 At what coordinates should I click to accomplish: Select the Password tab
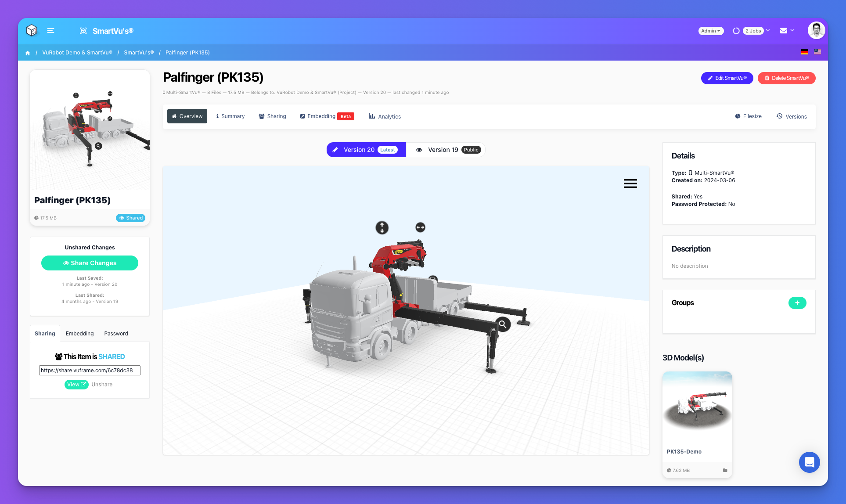tap(116, 334)
